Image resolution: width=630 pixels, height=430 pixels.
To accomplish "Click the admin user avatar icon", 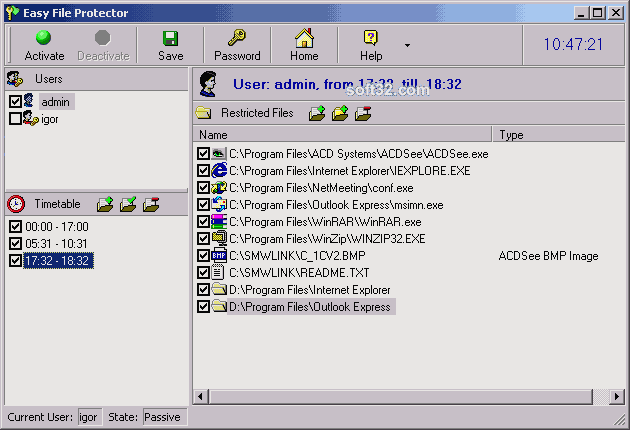I will point(29,101).
